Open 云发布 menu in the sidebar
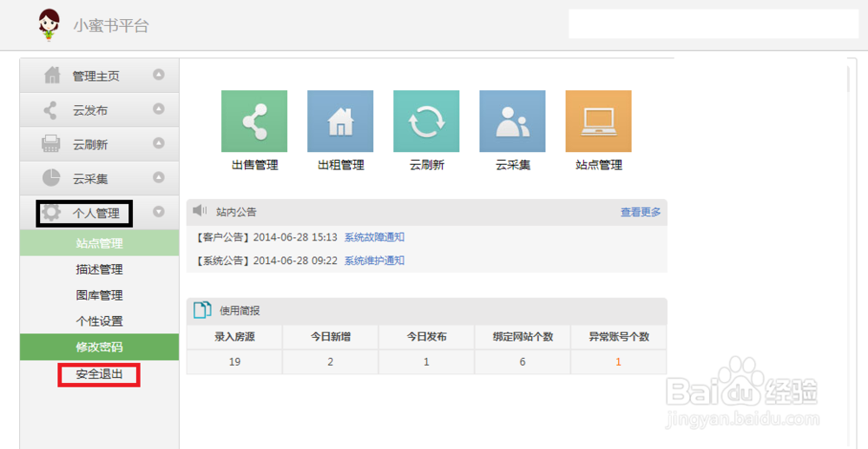 (x=100, y=109)
